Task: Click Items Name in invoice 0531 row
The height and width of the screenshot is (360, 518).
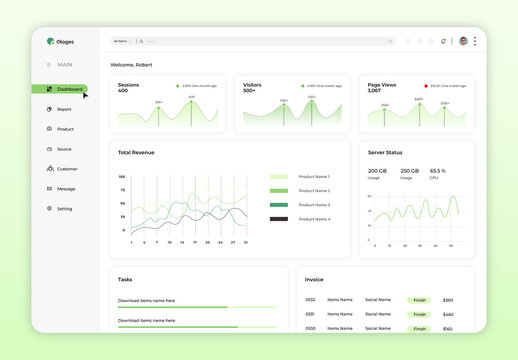Action: (x=340, y=314)
